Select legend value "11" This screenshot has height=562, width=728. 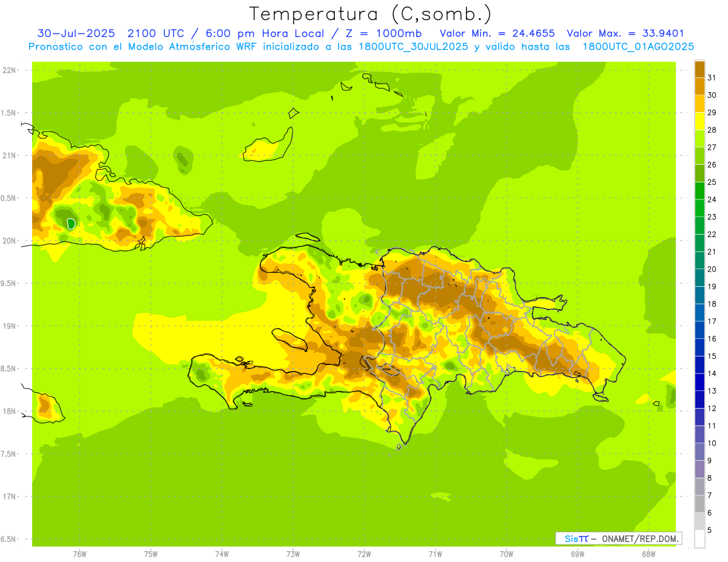click(712, 426)
